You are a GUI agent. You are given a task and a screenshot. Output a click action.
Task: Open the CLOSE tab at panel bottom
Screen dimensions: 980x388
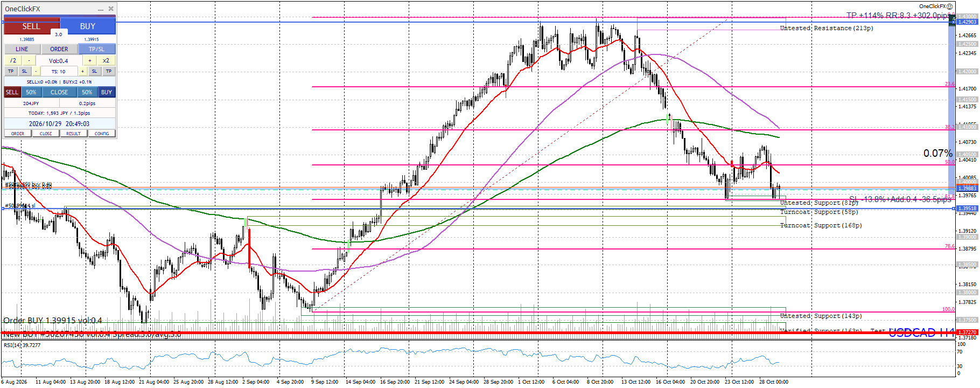[x=46, y=134]
